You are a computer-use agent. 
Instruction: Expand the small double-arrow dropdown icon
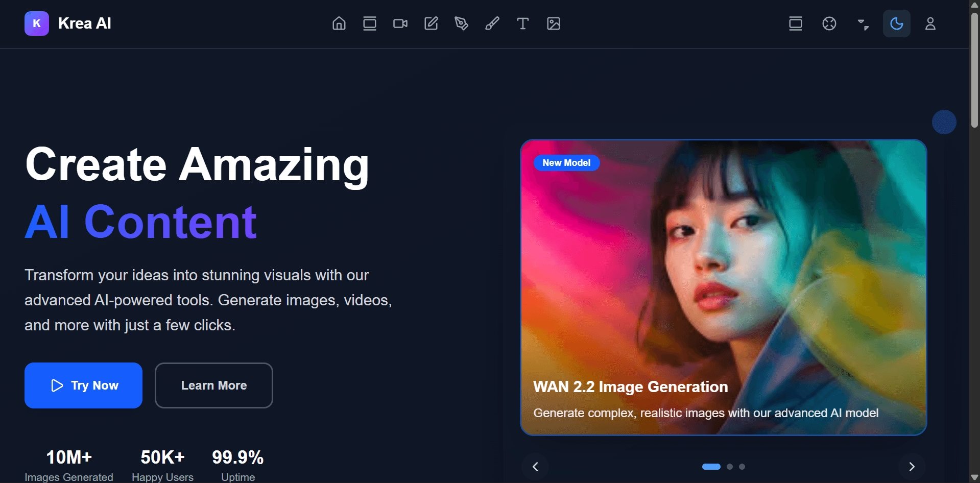click(863, 24)
